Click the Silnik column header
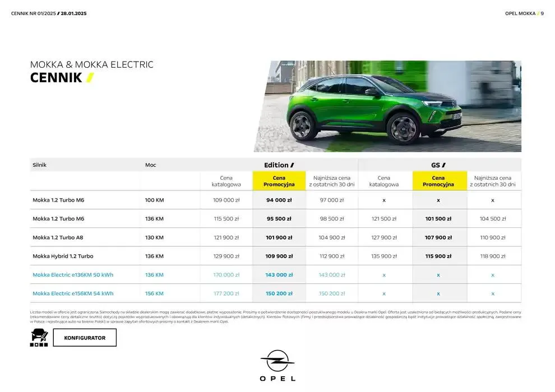Image resolution: width=555 pixels, height=392 pixels. (39, 165)
